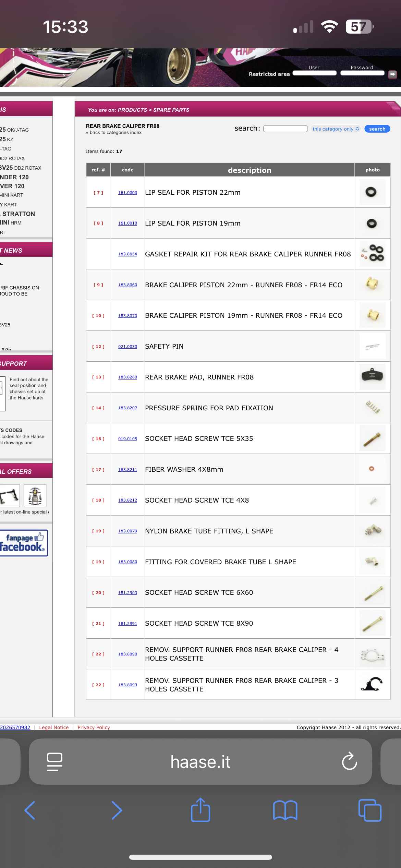401x868 pixels.
Task: View 4 holes cassette support photo
Action: tap(373, 654)
